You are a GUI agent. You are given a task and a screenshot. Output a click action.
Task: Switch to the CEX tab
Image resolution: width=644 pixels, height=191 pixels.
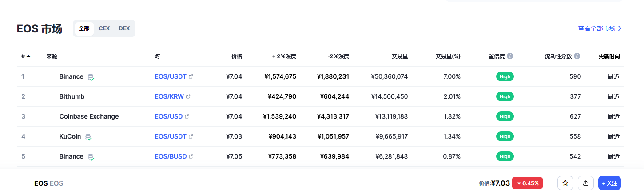pyautogui.click(x=104, y=28)
